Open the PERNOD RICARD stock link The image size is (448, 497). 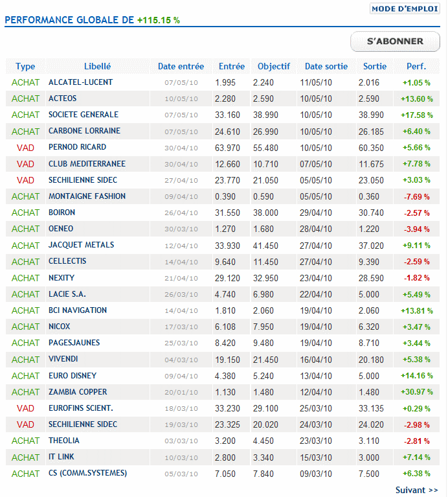coord(77,147)
